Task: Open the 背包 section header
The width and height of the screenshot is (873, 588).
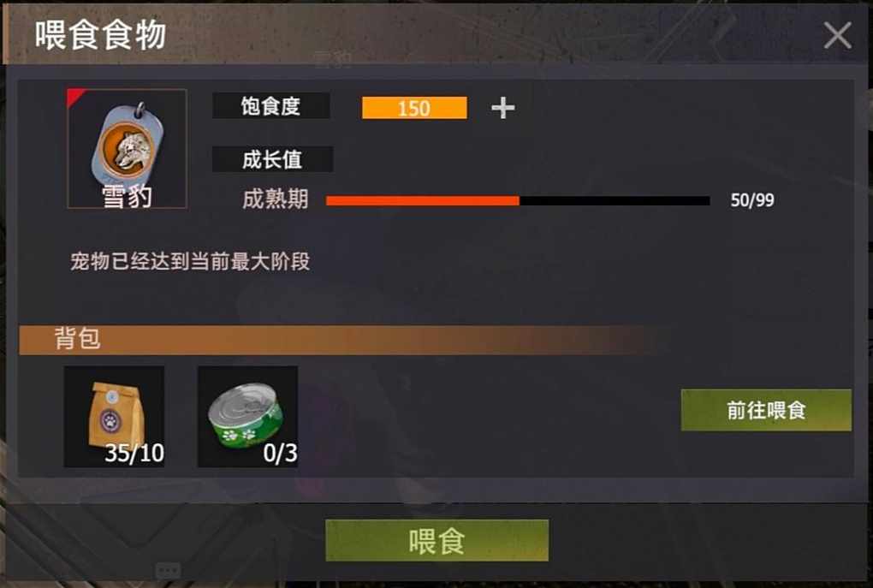Action: 77,339
